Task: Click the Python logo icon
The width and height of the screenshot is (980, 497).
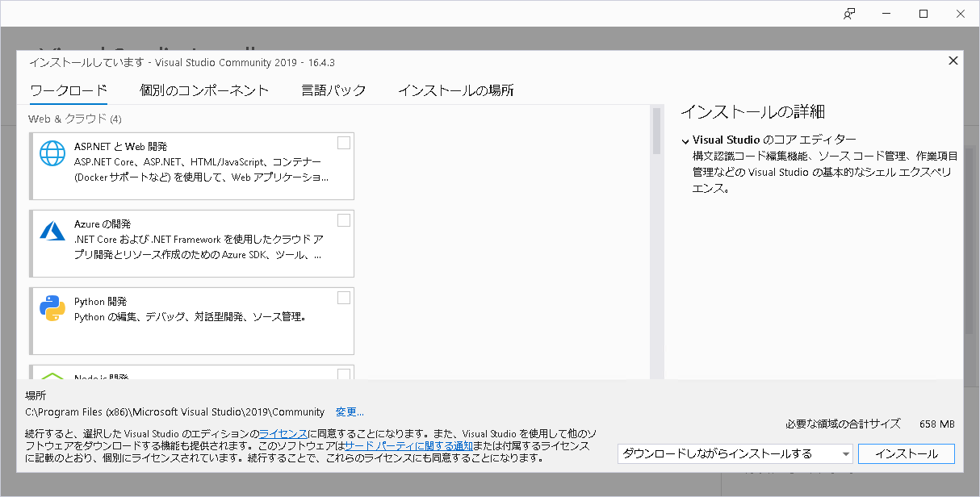Action: 52,308
